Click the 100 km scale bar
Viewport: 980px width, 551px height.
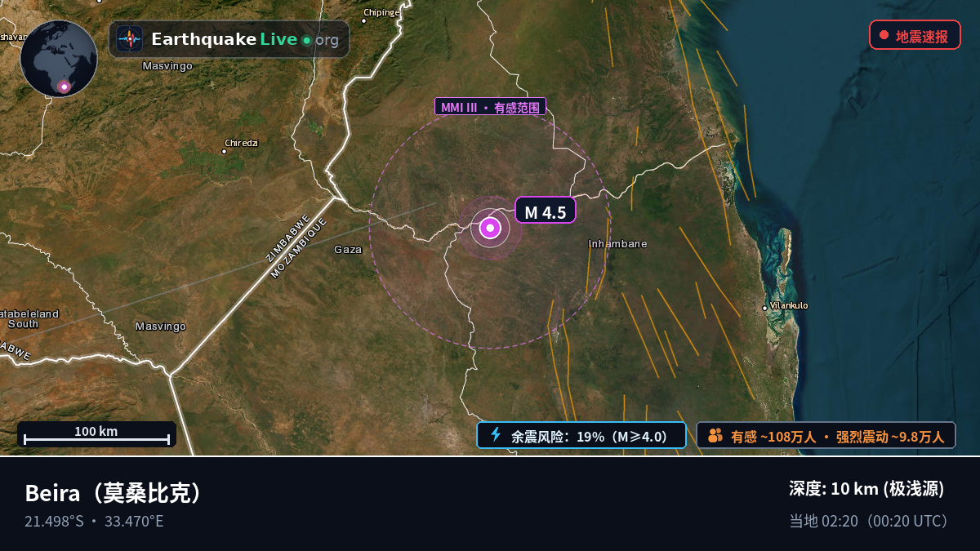[x=96, y=434]
